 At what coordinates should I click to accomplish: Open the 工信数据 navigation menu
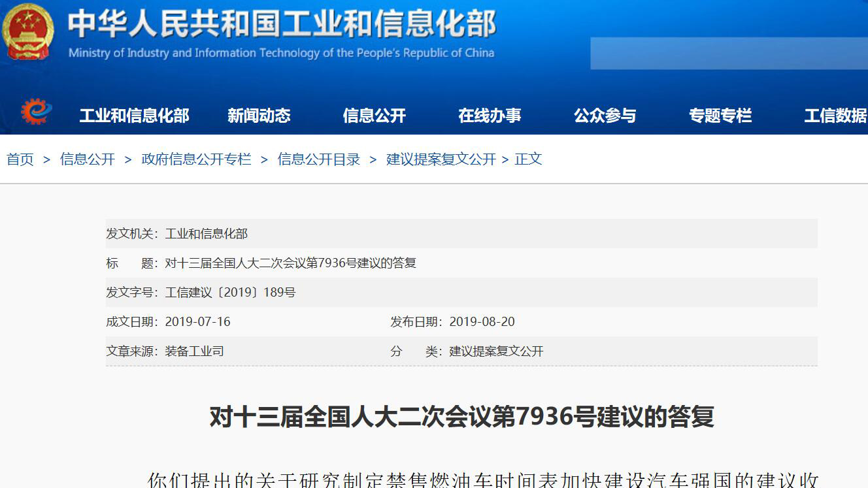pos(832,114)
